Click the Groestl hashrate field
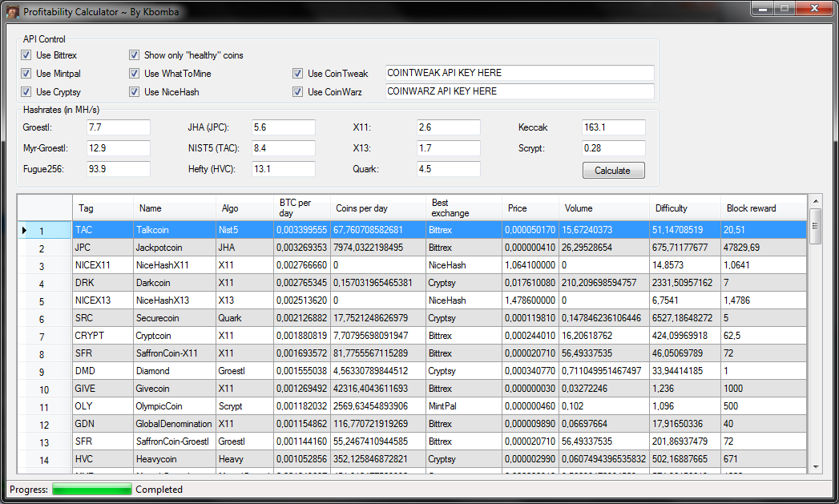839x504 pixels. [119, 127]
